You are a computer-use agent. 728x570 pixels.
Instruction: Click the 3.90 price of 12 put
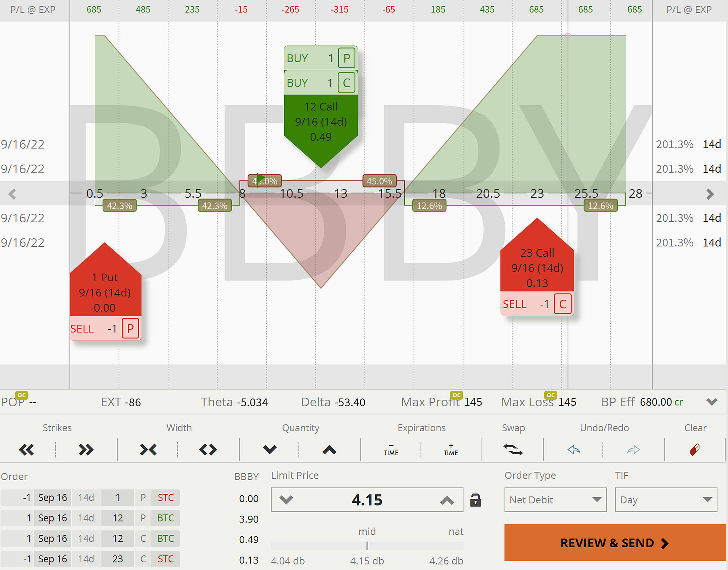(x=249, y=519)
